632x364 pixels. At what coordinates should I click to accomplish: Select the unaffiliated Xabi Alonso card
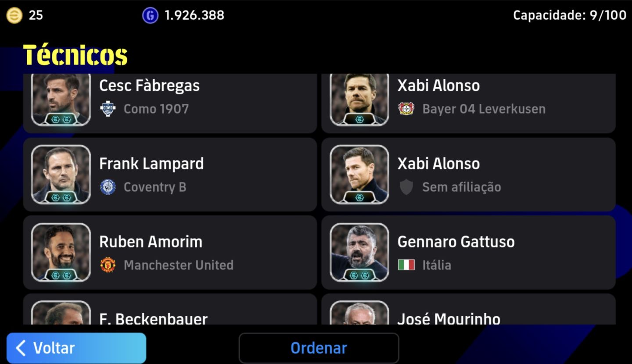click(468, 175)
